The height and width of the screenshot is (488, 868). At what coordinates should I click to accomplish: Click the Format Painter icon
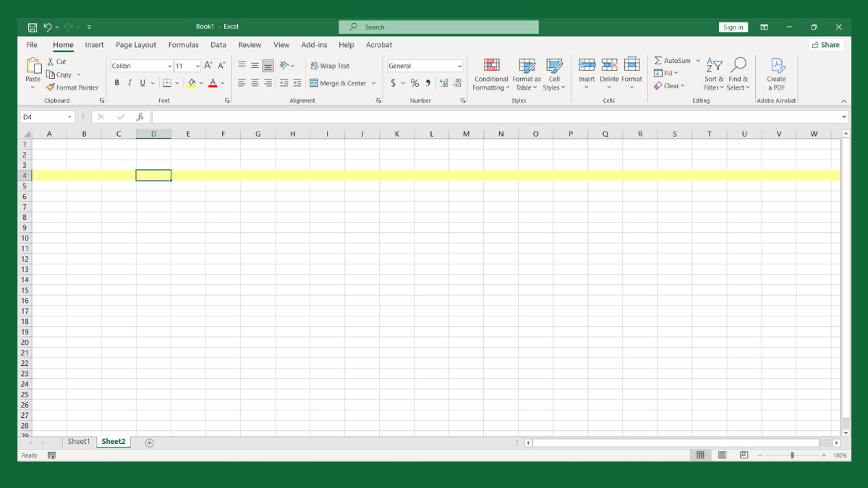click(x=50, y=87)
